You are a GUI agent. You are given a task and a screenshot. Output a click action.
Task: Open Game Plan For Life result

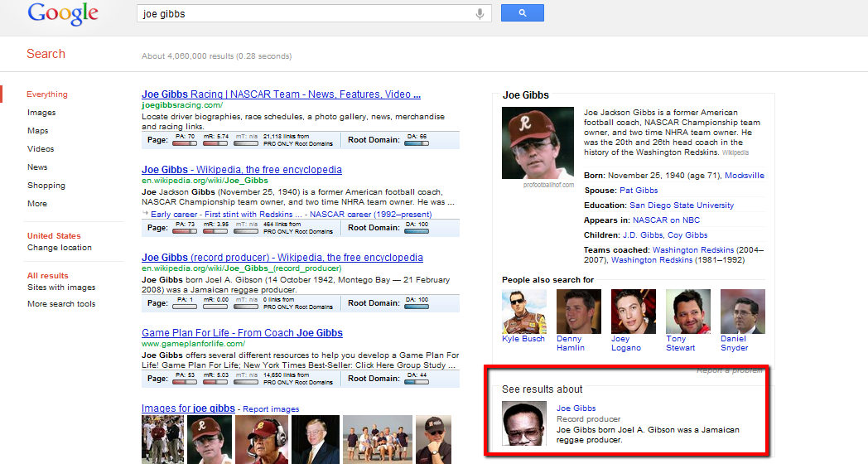click(242, 333)
